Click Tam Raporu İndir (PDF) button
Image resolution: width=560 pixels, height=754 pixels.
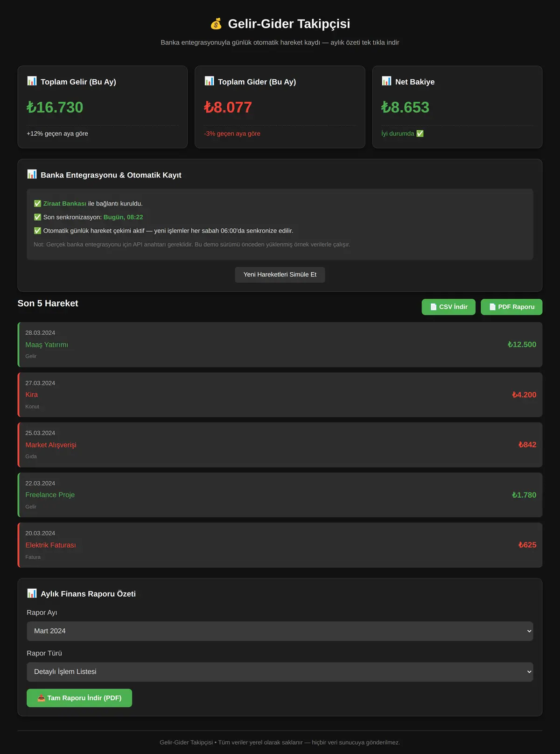point(79,698)
